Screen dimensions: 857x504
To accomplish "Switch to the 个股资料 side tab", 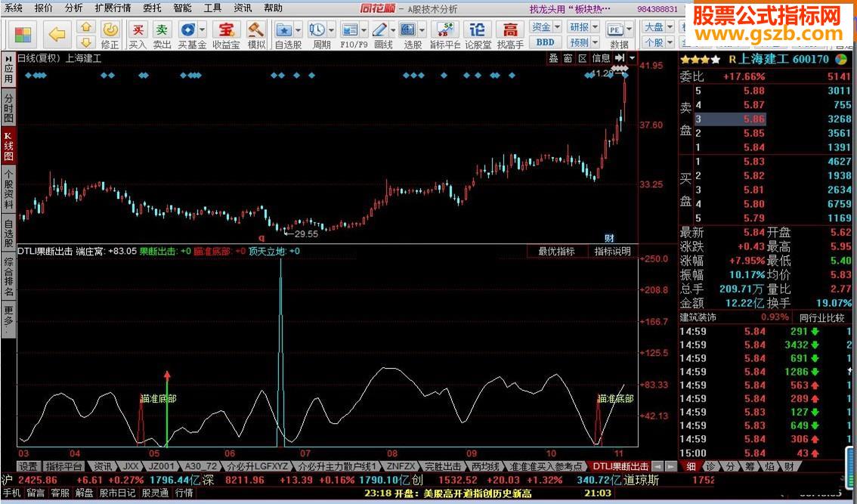I will tap(8, 189).
